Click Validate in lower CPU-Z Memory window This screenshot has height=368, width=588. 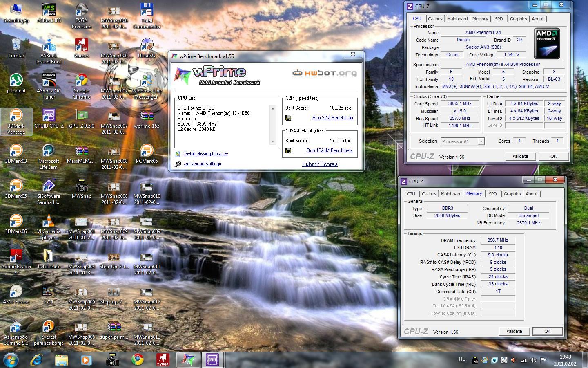(x=514, y=331)
